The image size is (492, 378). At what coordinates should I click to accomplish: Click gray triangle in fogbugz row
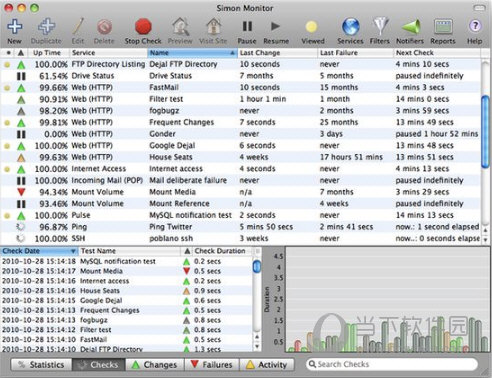point(21,111)
